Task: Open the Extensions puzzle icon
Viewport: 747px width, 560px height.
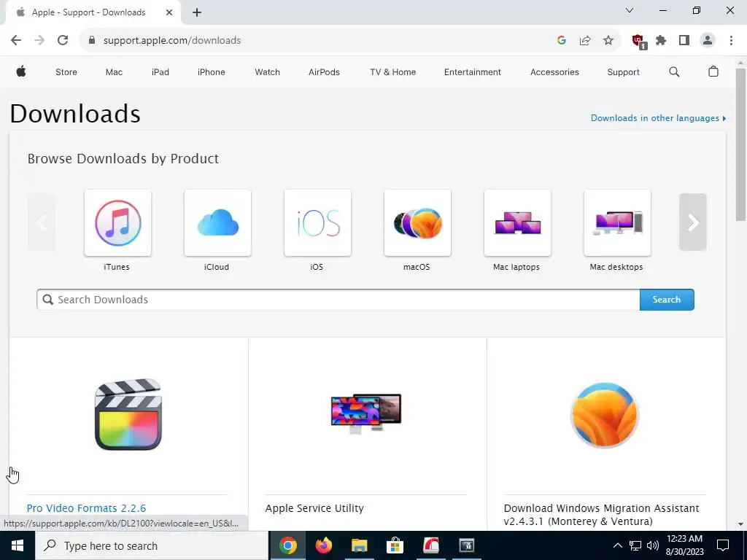Action: (x=661, y=41)
